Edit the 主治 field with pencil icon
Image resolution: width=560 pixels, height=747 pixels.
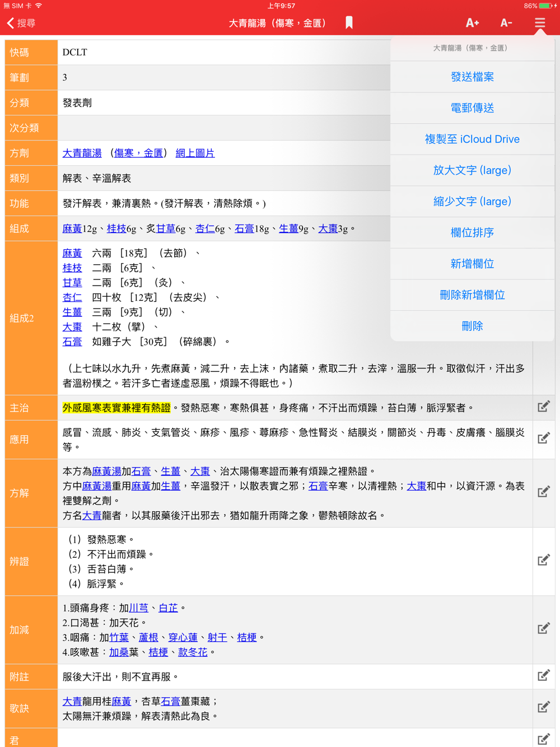pos(544,407)
